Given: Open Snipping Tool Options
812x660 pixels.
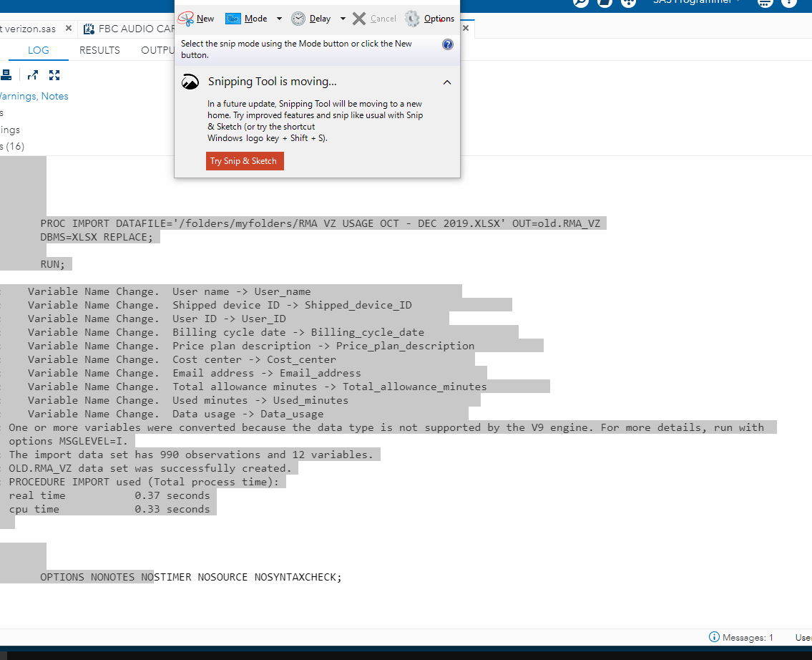Looking at the screenshot, I should (x=439, y=19).
